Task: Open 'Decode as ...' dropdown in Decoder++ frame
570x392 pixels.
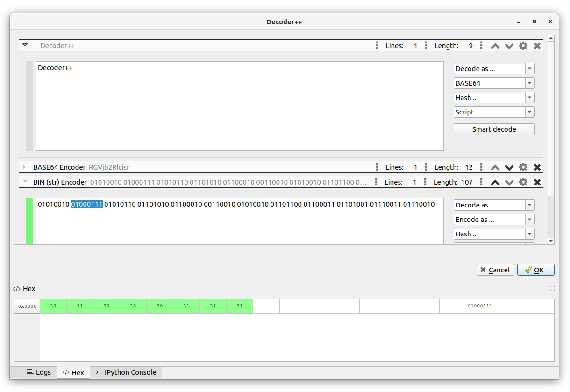Action: pyautogui.click(x=494, y=68)
